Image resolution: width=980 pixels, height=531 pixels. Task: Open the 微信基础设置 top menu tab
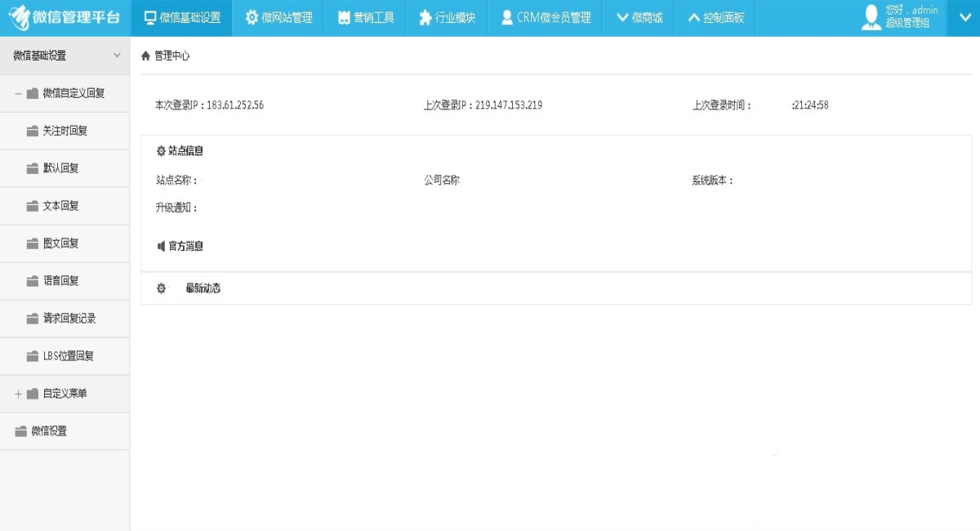coord(181,18)
